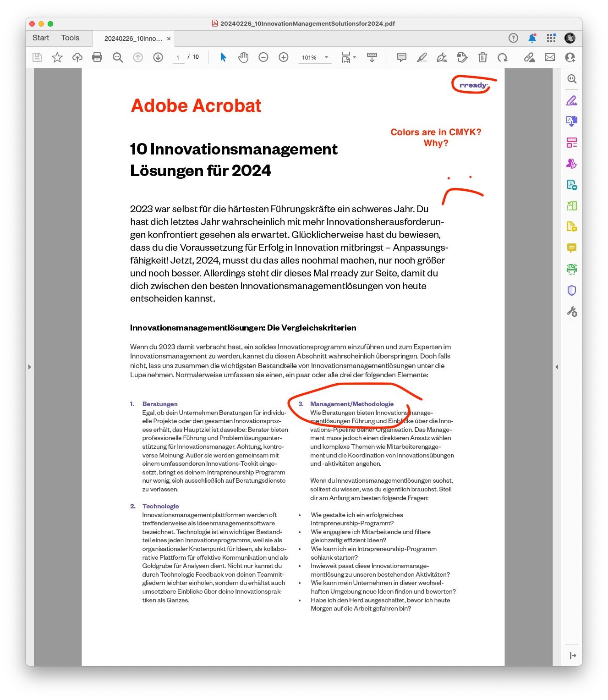Click the share with others person icon
Viewport: 608px width, 700px height.
pos(570,57)
